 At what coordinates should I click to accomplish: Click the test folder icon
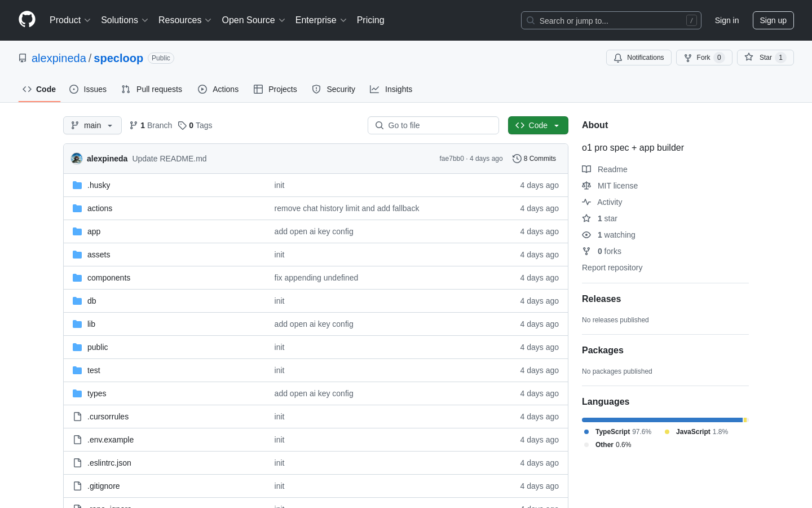coord(77,370)
